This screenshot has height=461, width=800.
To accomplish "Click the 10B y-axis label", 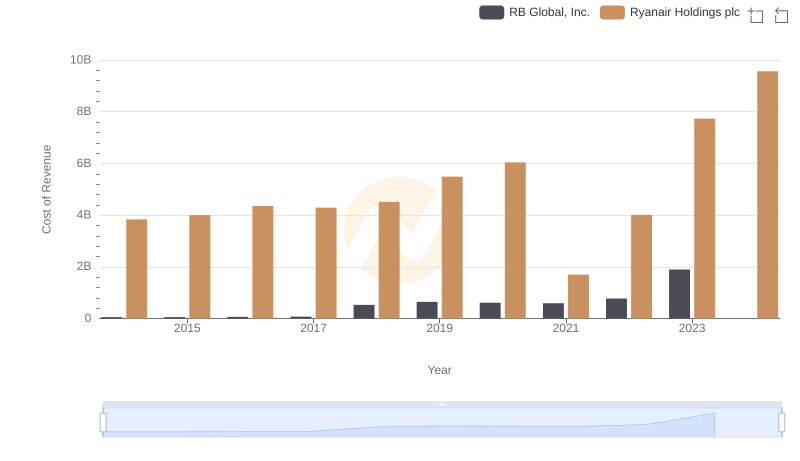I will (81, 60).
